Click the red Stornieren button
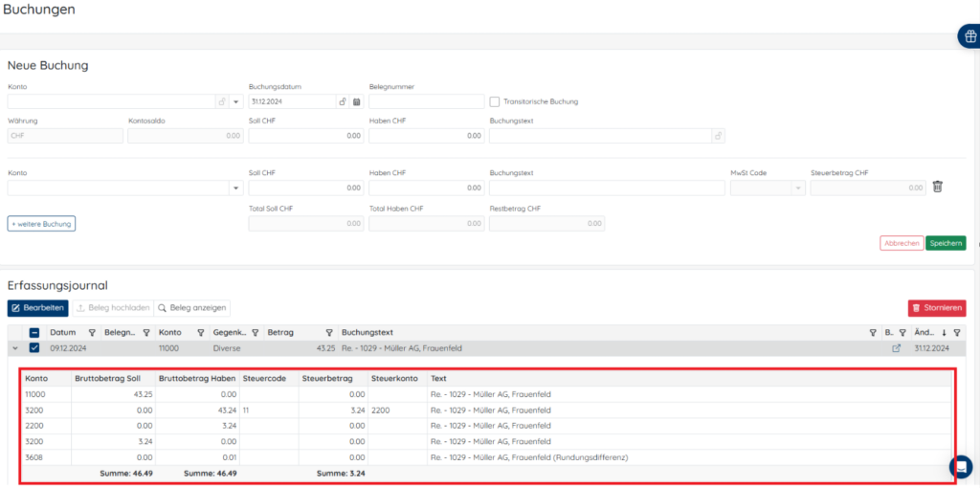 point(937,308)
